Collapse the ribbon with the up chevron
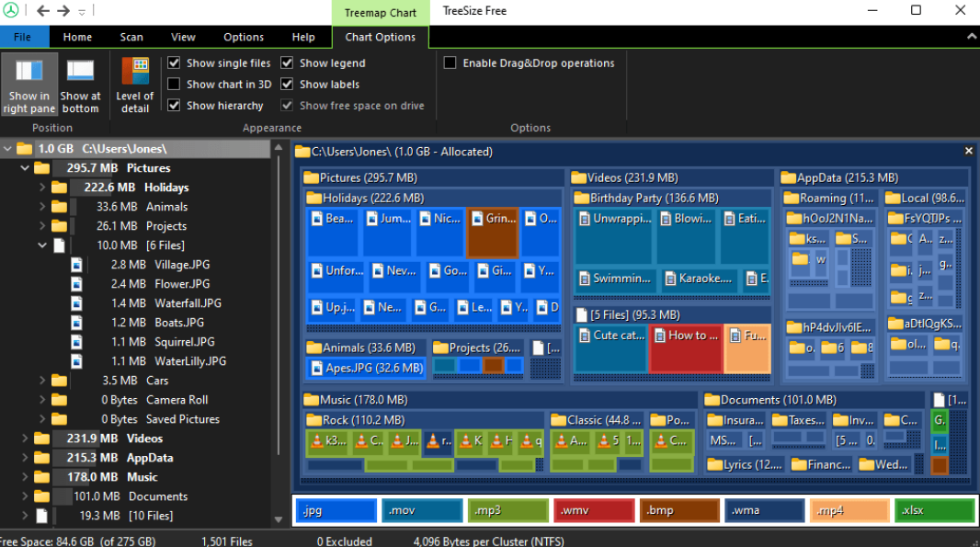The image size is (980, 547). (x=971, y=37)
